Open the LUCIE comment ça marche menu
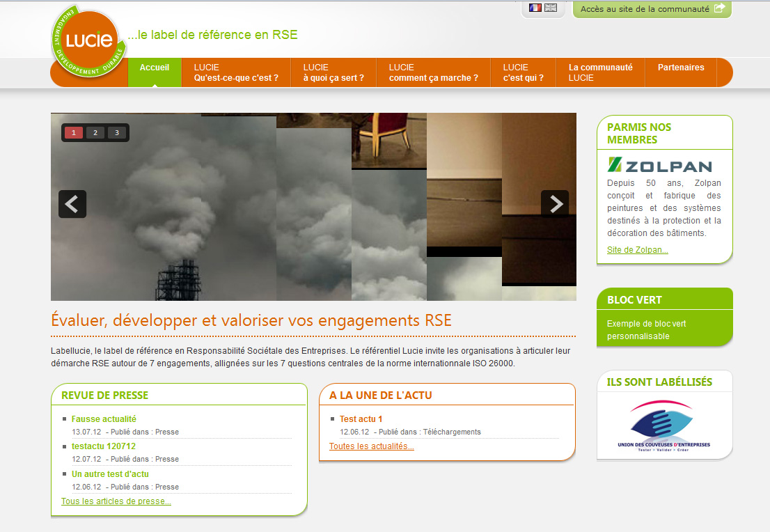Image resolution: width=770 pixels, height=532 pixels. (433, 72)
